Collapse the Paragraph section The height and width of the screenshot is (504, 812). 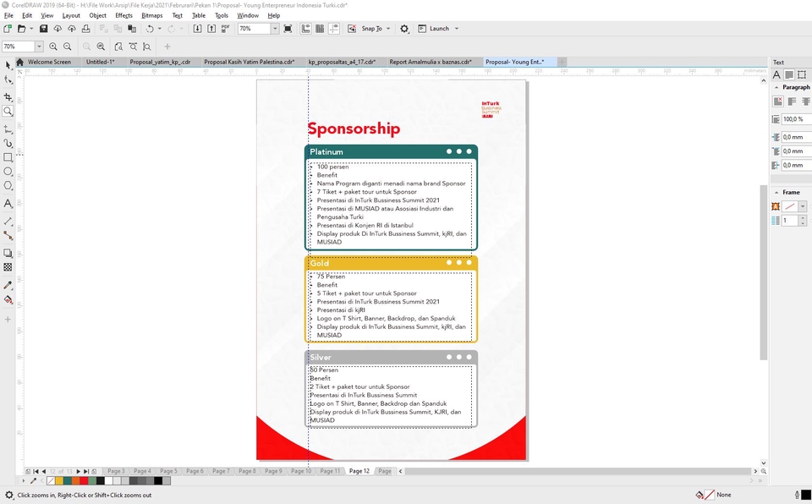tap(776, 88)
